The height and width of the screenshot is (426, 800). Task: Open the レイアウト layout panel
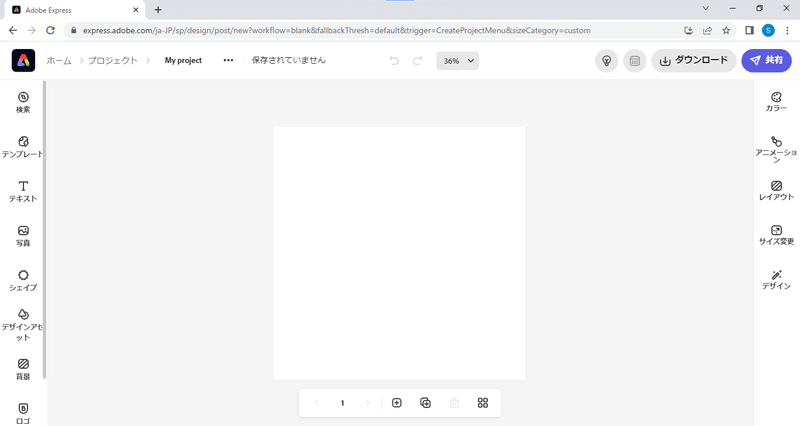point(776,190)
